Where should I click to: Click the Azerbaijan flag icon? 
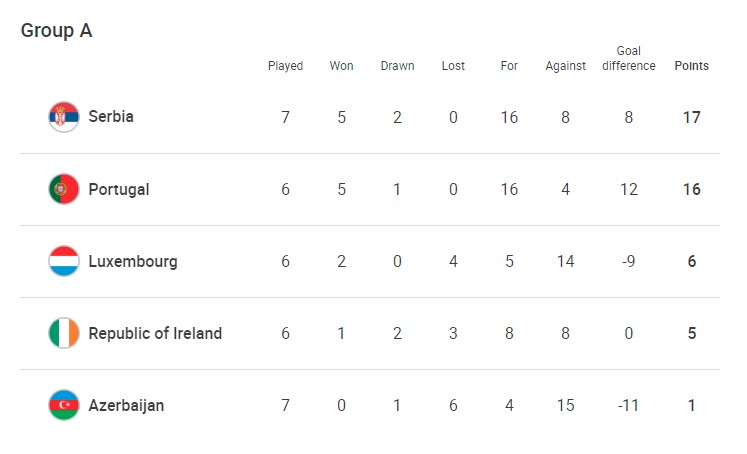(x=63, y=405)
